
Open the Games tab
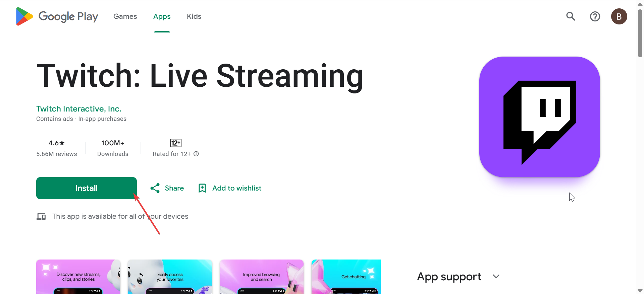125,16
